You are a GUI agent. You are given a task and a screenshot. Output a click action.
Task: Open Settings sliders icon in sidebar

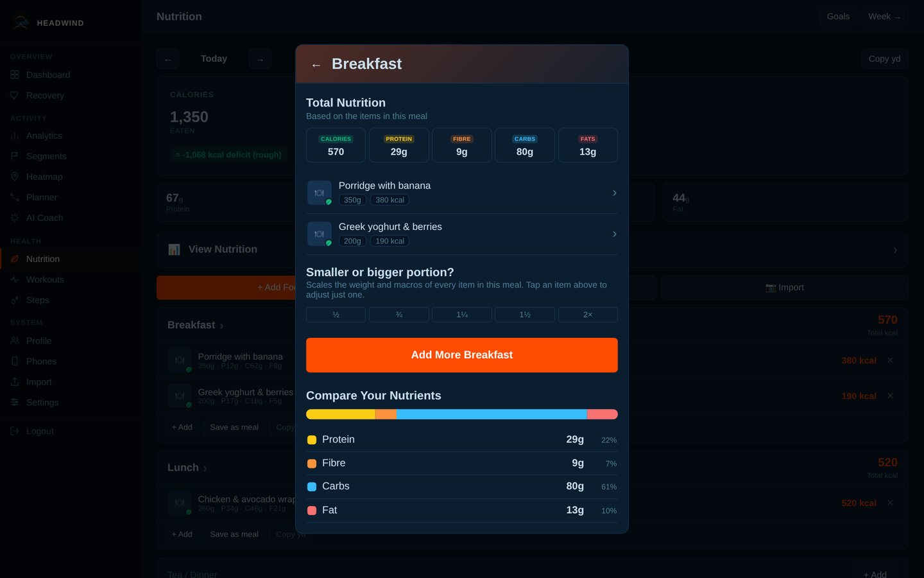coord(15,402)
